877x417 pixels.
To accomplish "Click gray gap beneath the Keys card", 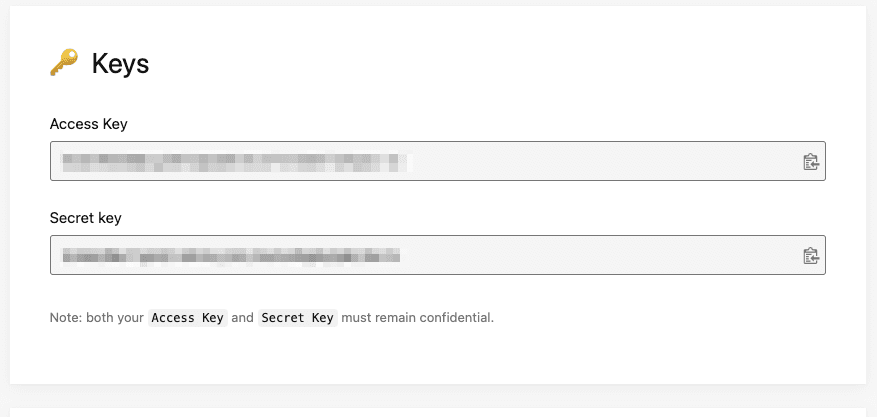I will tap(438, 395).
